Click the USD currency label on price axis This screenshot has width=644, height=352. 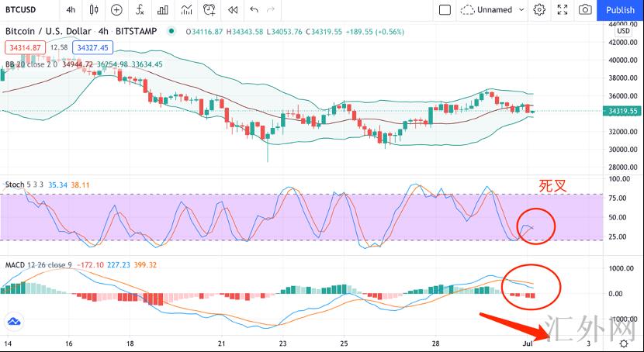click(x=624, y=31)
